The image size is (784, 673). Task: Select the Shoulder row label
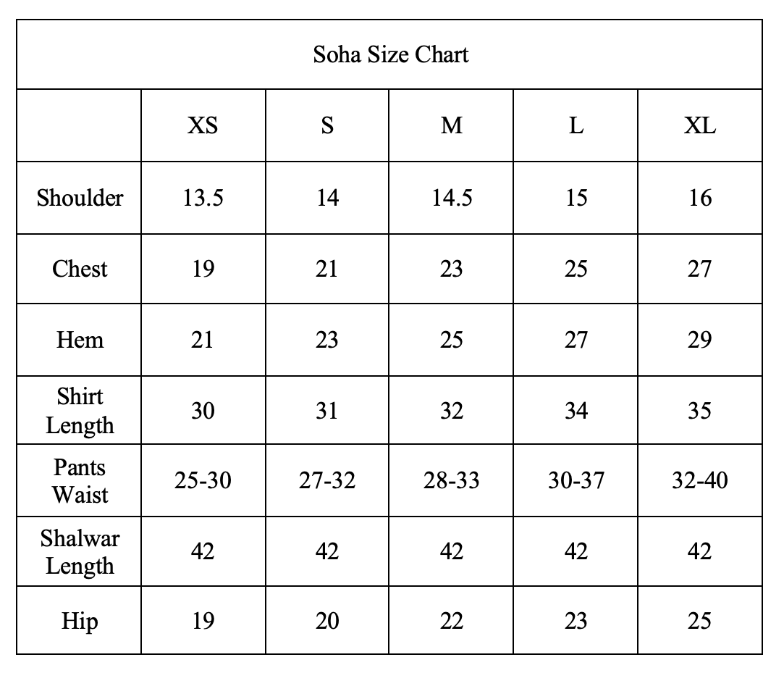tap(80, 198)
